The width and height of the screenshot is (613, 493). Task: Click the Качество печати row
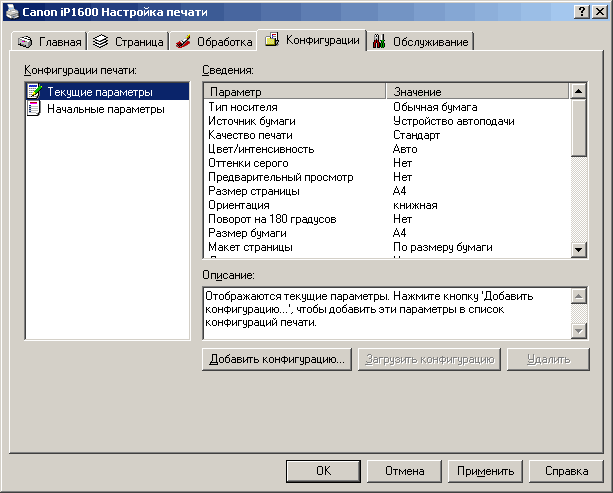(x=387, y=135)
